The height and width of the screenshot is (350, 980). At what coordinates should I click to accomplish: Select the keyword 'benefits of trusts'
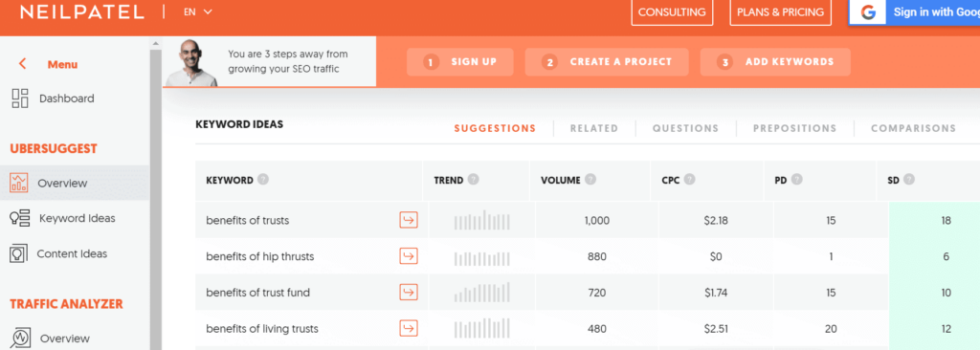248,220
